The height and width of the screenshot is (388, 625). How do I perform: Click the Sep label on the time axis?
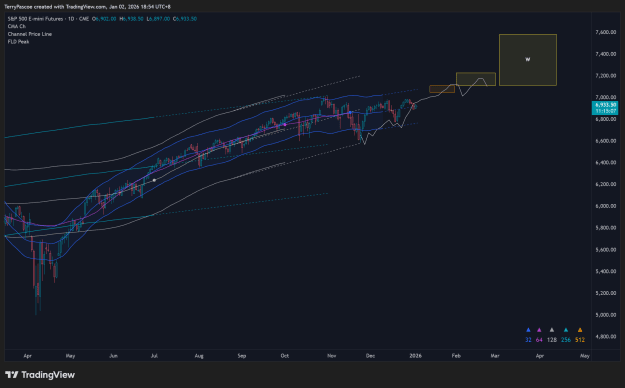click(x=242, y=356)
